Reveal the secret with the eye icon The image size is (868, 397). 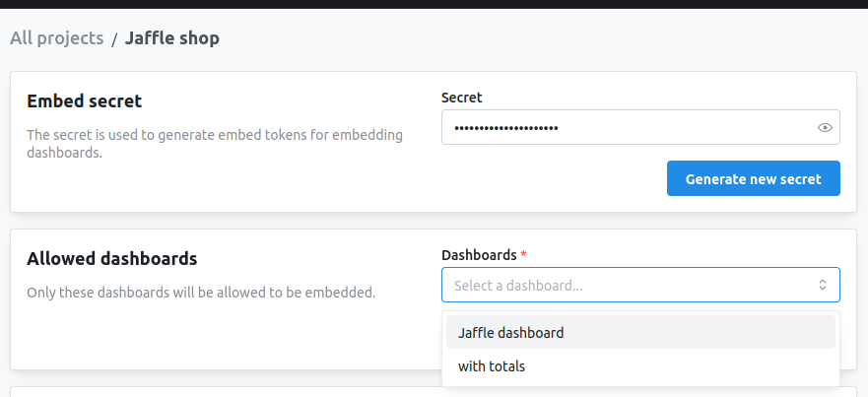825,128
